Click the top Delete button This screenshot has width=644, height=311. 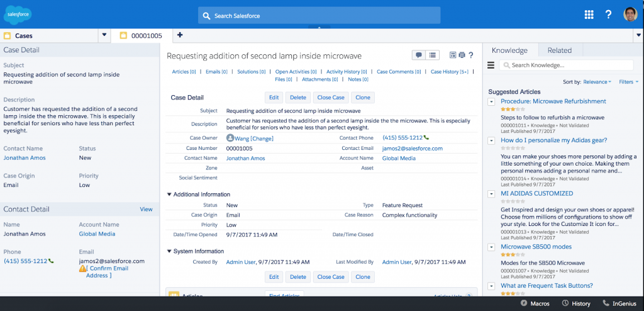(x=297, y=98)
